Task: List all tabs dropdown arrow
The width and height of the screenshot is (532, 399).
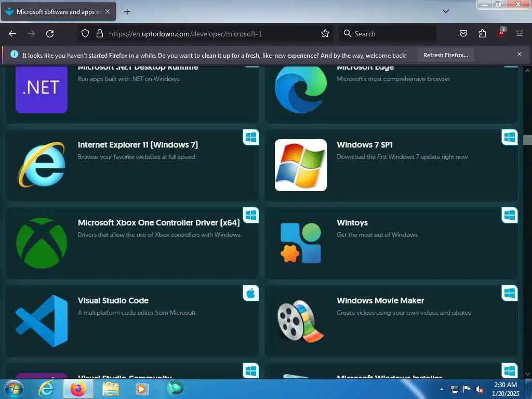Action: pos(445,11)
